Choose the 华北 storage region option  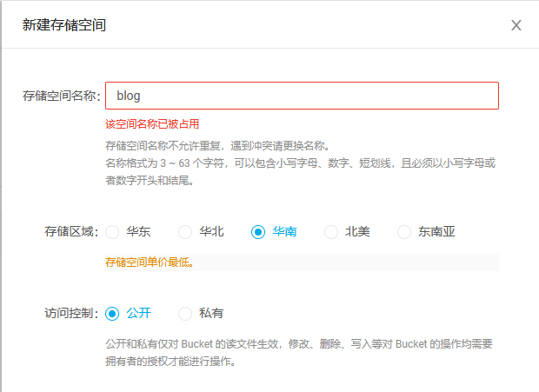click(185, 232)
